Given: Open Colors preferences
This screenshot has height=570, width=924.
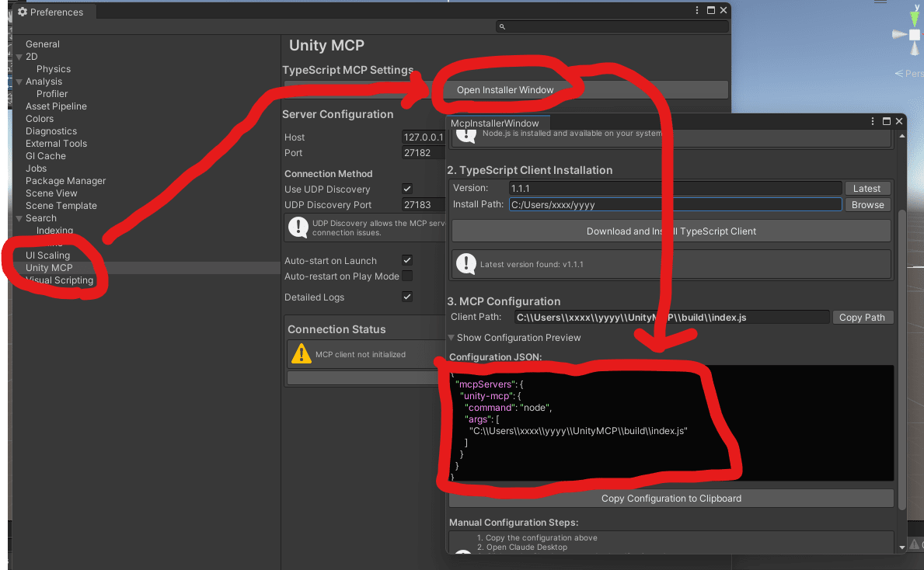Looking at the screenshot, I should (x=40, y=118).
